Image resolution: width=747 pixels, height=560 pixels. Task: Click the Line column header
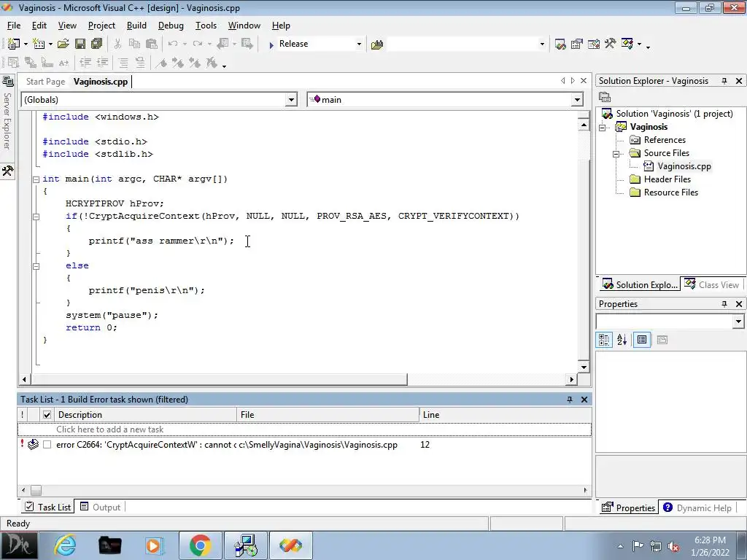point(505,415)
